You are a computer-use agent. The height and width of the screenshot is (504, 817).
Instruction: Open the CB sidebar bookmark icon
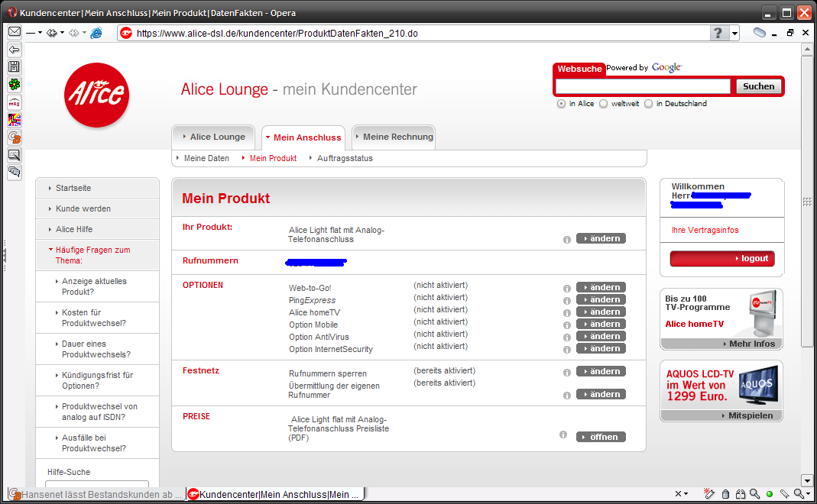[14, 137]
